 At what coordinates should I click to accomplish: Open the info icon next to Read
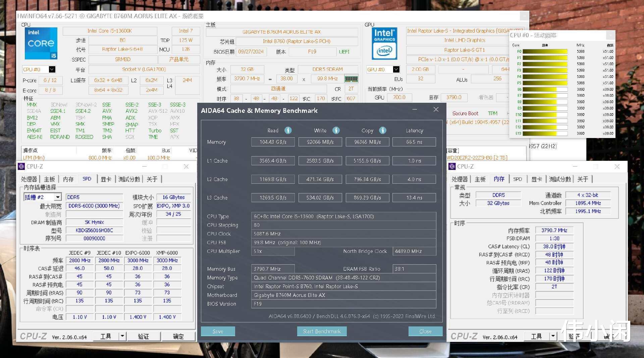click(288, 130)
